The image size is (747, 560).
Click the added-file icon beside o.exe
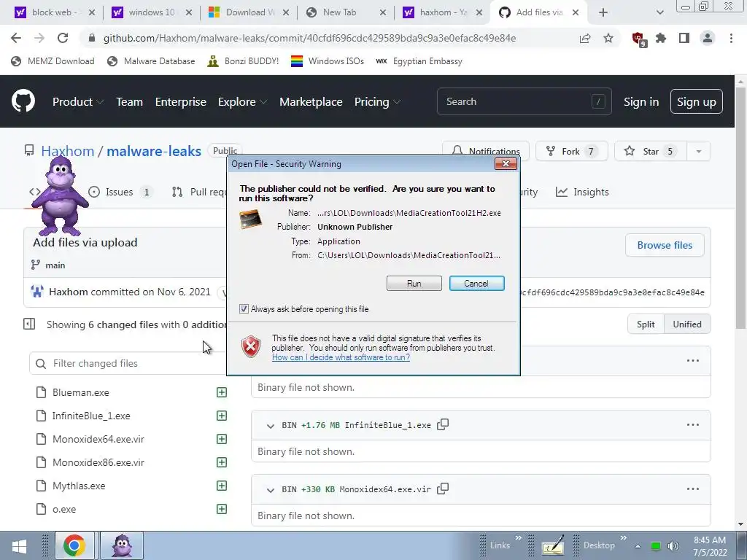pos(222,509)
